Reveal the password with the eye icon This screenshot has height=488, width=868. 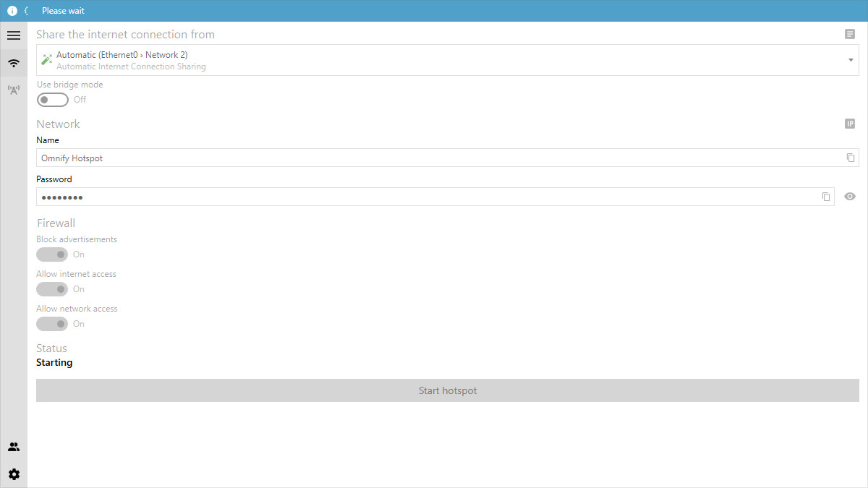849,196
